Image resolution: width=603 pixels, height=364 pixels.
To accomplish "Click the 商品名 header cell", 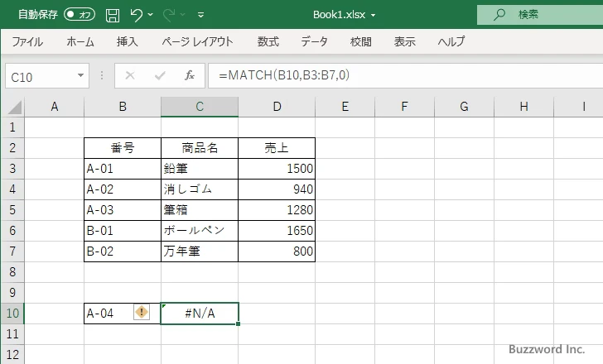I will click(200, 148).
